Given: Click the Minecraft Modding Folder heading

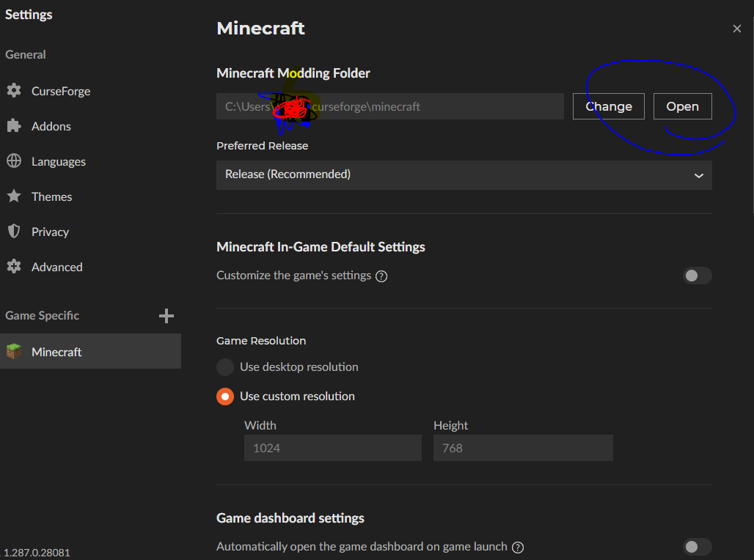Looking at the screenshot, I should (293, 73).
